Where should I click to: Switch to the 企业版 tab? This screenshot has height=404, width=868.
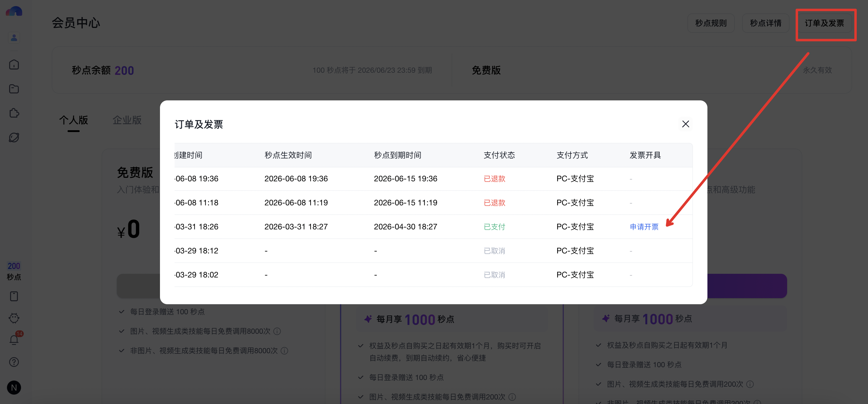point(127,120)
